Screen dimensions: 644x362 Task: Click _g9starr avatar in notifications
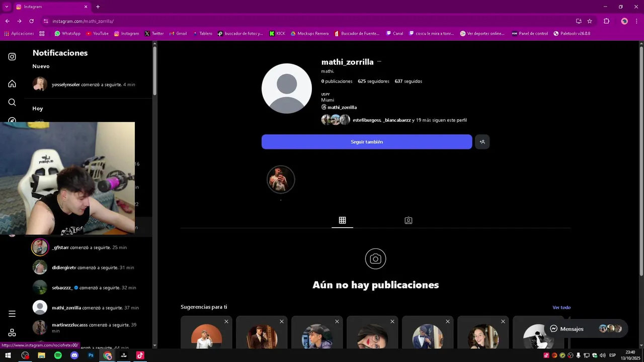[40, 247]
